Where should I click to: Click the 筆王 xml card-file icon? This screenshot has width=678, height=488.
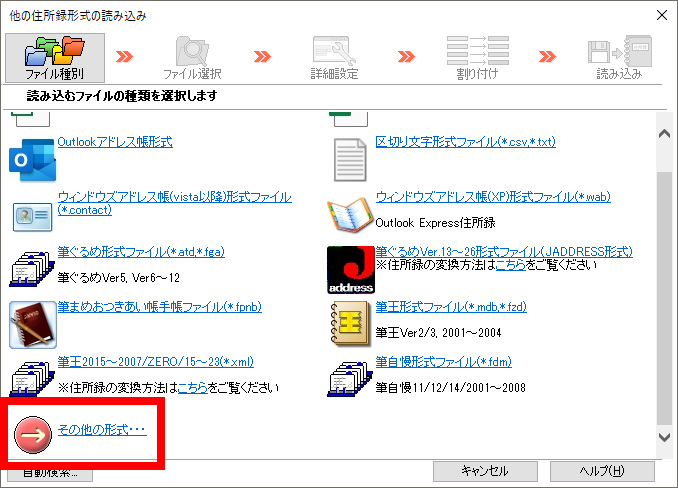[32, 380]
